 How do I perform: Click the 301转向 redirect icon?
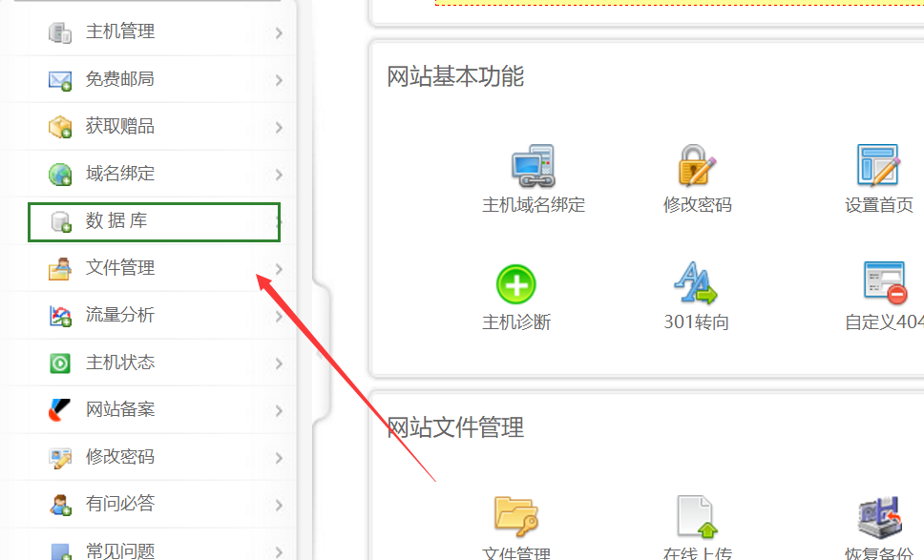(695, 284)
